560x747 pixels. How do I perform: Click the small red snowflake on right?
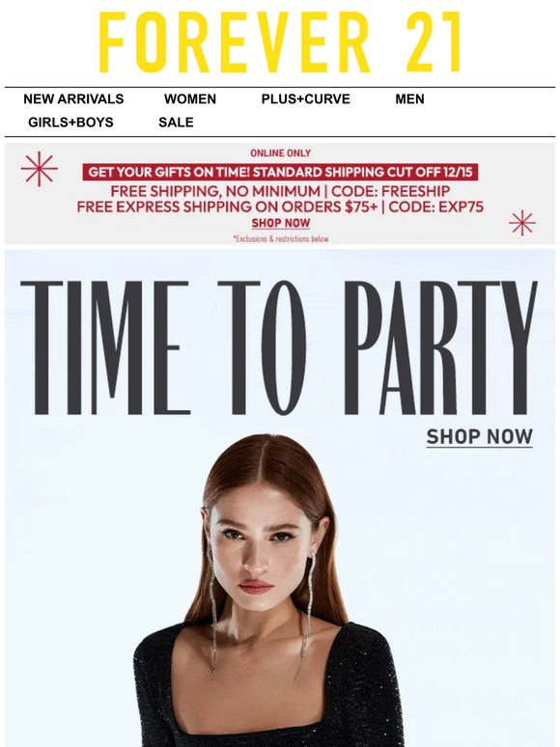pos(522,223)
